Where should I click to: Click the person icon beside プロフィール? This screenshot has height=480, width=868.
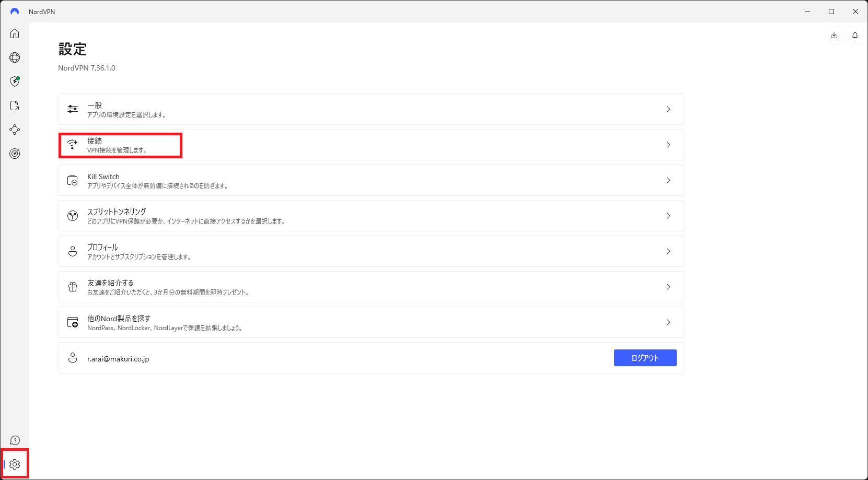pos(73,251)
